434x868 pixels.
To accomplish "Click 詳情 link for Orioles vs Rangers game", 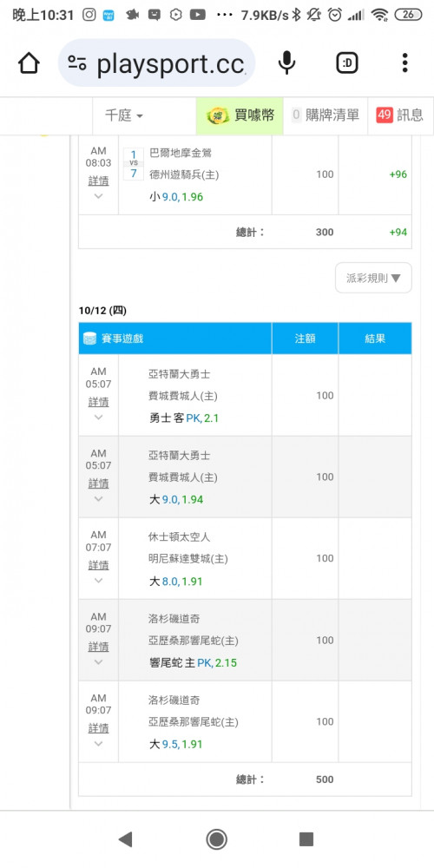I will tap(99, 181).
